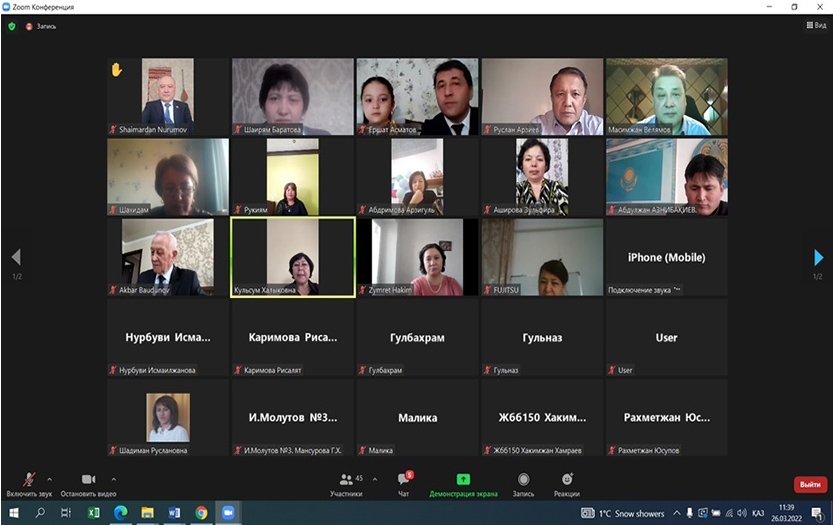Expand audio options arrow next to microphone
833x525 pixels.
tap(50, 478)
